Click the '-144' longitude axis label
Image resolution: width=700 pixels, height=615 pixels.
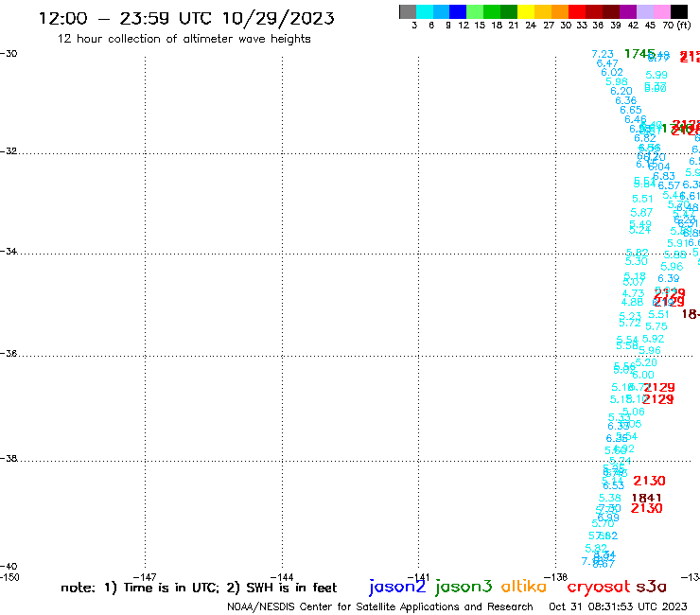pos(282,577)
